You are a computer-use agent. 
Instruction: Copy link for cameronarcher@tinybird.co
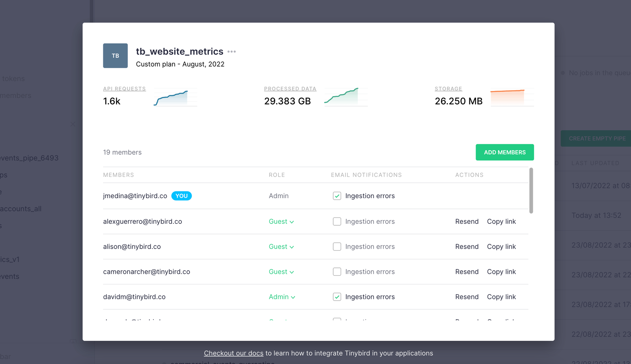click(501, 272)
